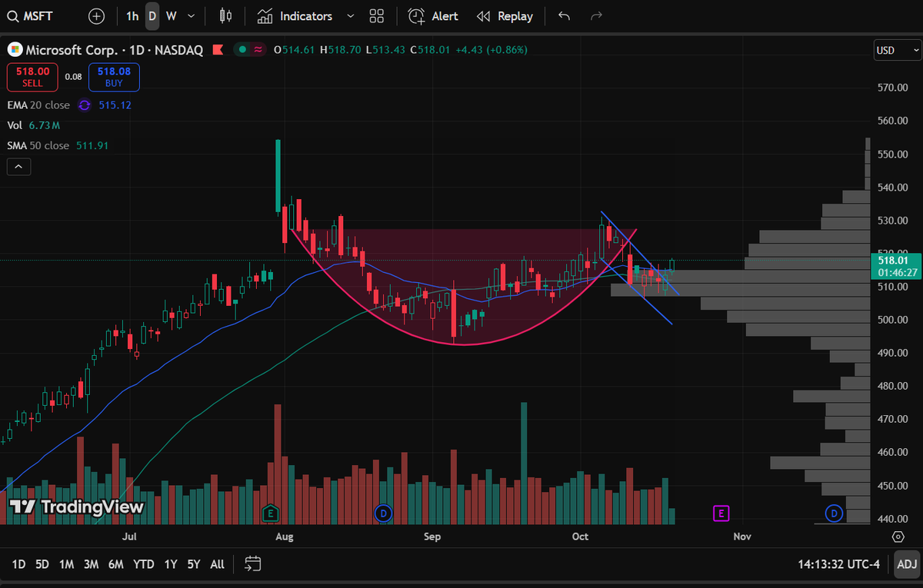This screenshot has height=588, width=923.
Task: Click the 518.08 BUY button
Action: point(114,76)
